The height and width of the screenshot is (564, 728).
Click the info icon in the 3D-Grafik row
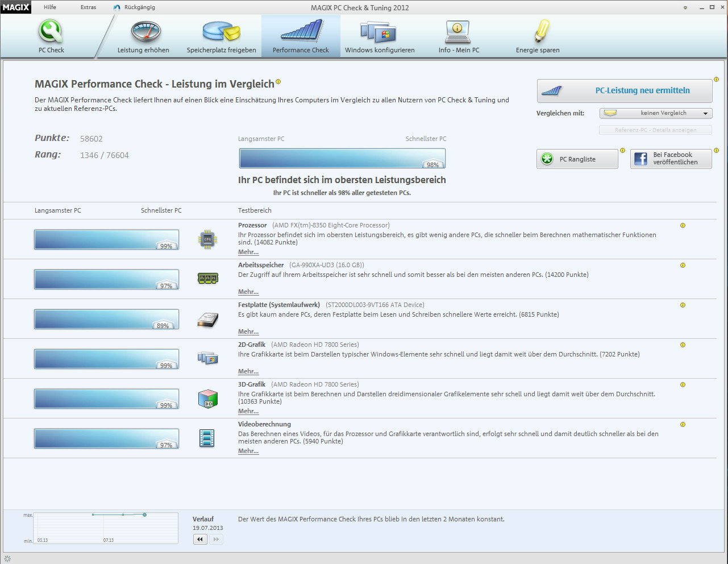[x=683, y=385]
